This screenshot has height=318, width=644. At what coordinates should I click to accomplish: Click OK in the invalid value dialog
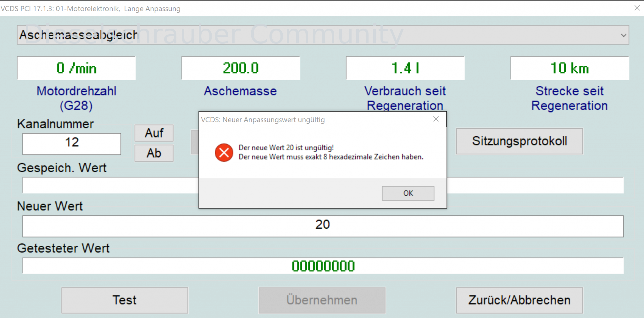click(x=408, y=193)
